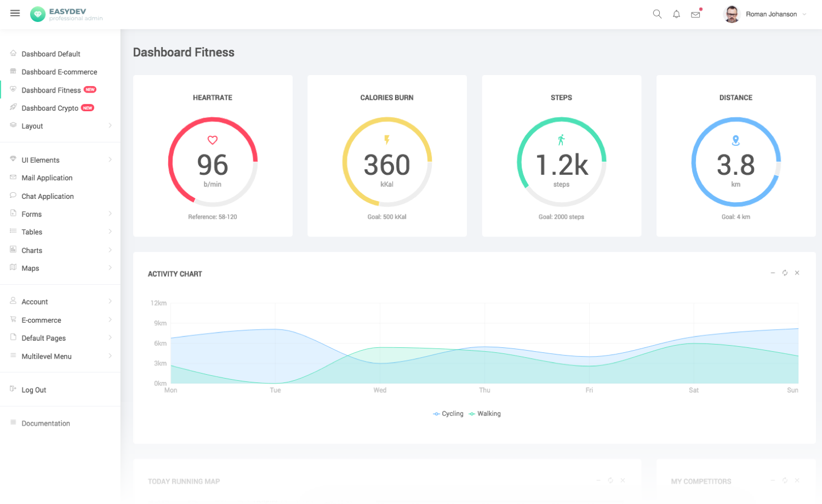Toggle the Walking legend series
822x504 pixels.
[x=485, y=414]
